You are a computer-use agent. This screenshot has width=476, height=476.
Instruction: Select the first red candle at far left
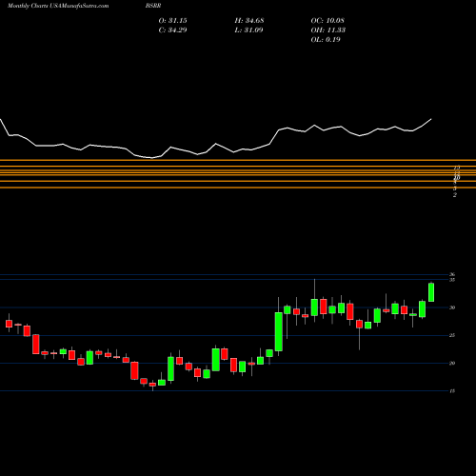(9, 324)
